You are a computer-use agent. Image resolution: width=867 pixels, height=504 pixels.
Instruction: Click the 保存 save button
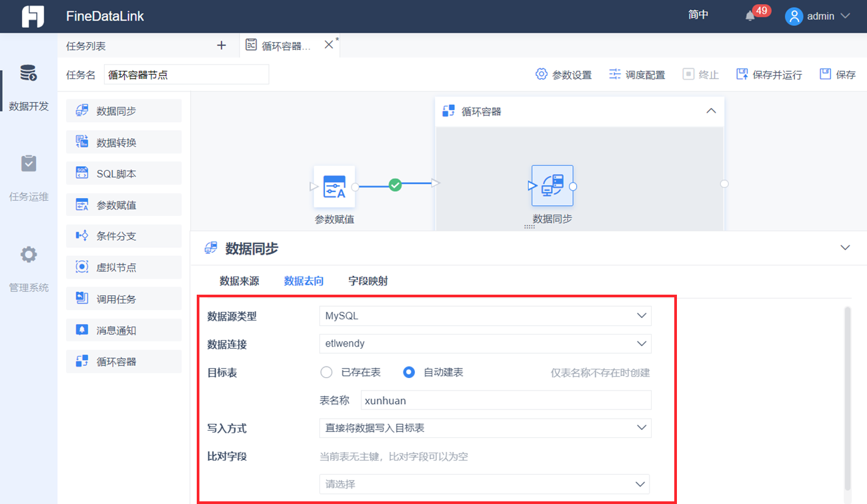[x=837, y=75]
